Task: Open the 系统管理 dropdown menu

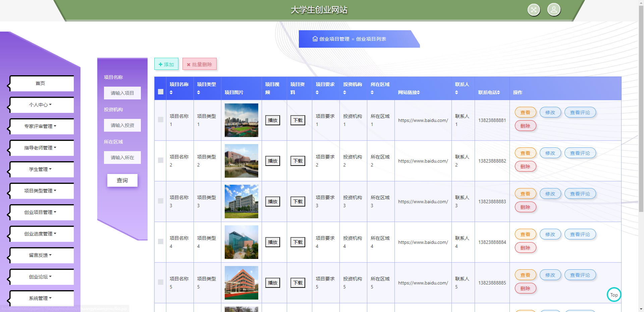Action: tap(41, 298)
